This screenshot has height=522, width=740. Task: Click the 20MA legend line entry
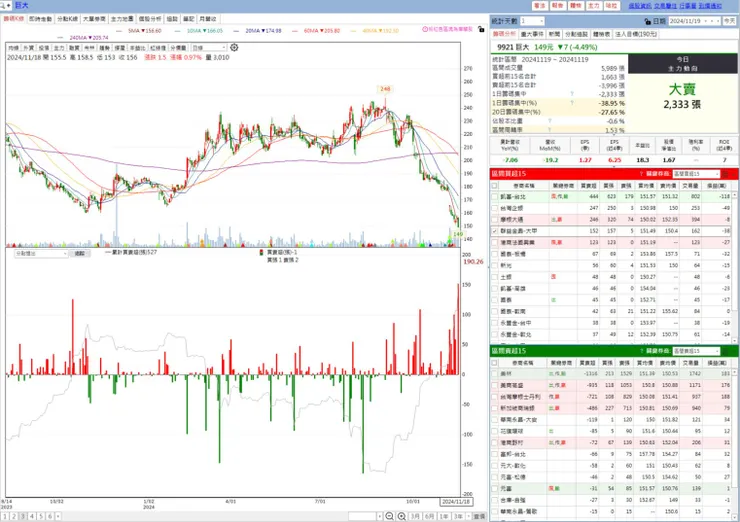point(258,31)
